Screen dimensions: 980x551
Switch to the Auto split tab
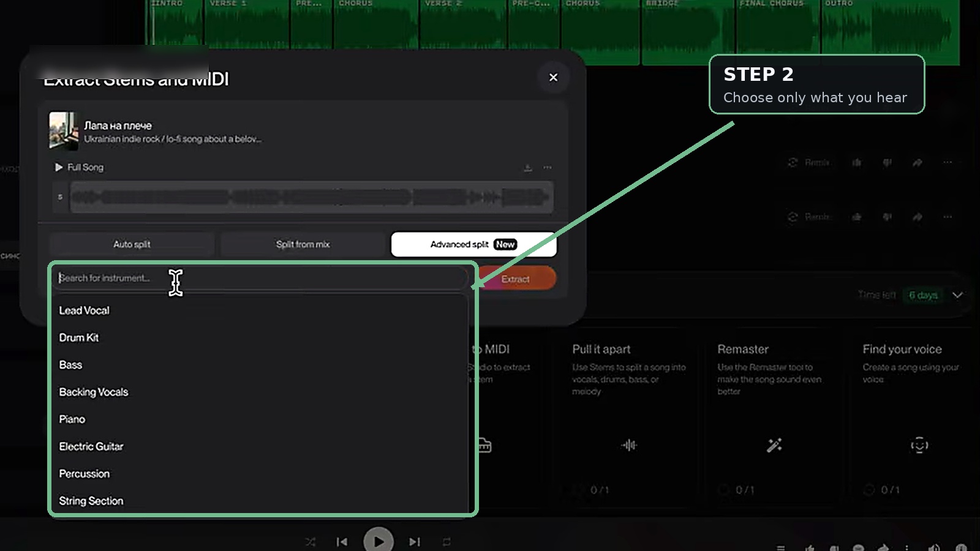click(132, 244)
